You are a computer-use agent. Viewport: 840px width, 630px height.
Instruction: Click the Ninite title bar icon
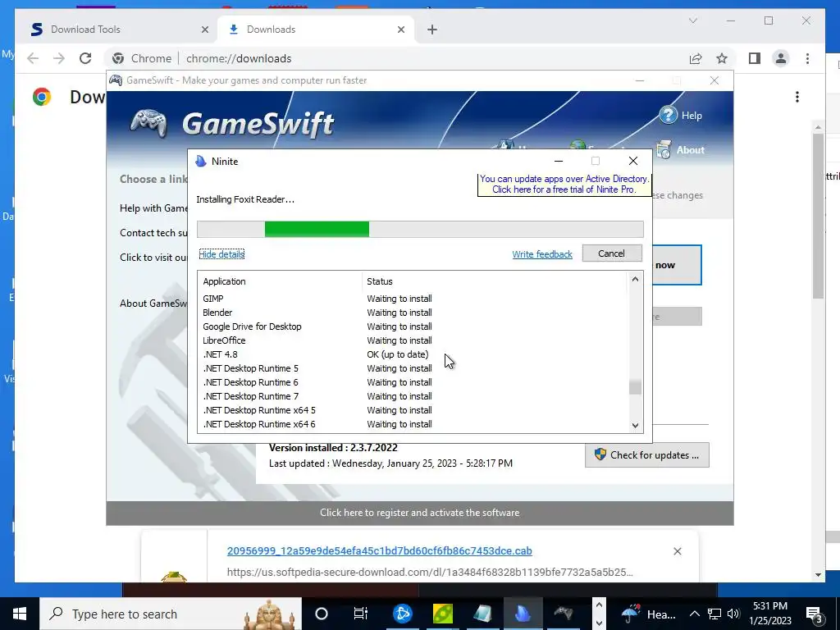tap(201, 162)
